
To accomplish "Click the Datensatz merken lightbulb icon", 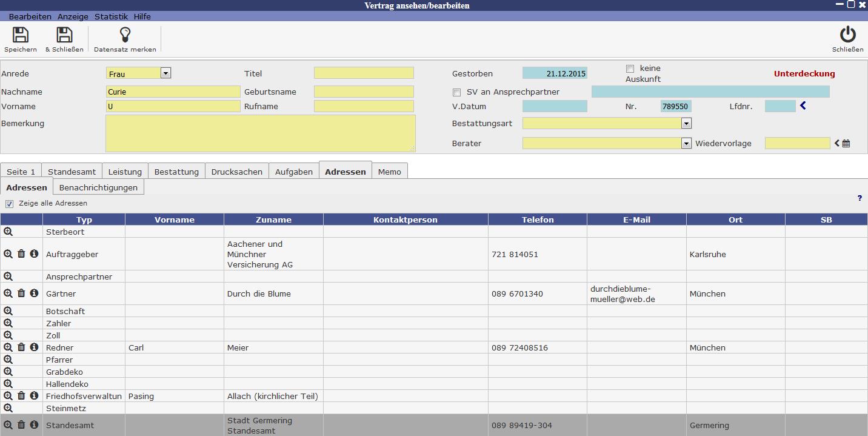I will click(x=125, y=35).
